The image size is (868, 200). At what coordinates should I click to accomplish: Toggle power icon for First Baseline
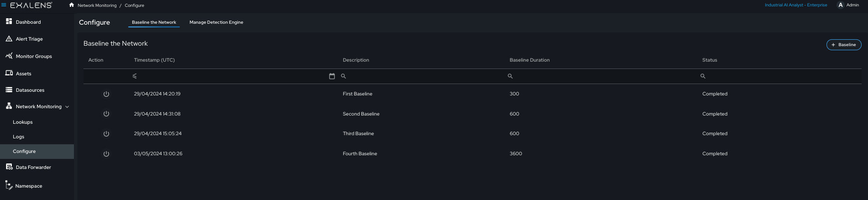[x=106, y=94]
